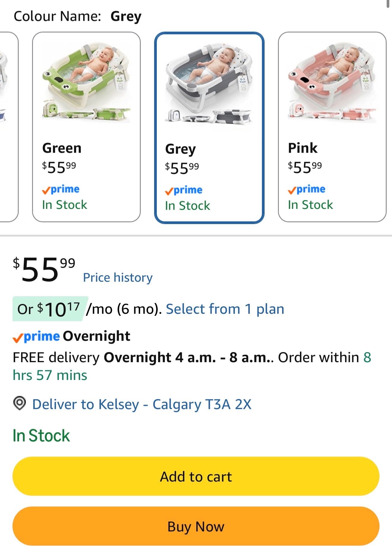This screenshot has height=550, width=392.
Task: Click the prime badge on Green card
Action: coord(61,189)
